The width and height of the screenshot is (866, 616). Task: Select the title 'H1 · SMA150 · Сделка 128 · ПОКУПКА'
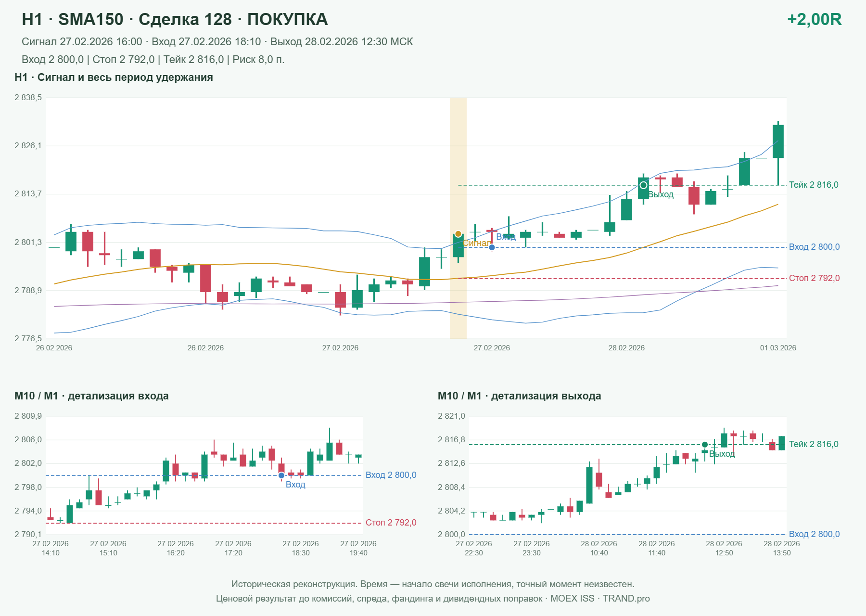(x=175, y=19)
